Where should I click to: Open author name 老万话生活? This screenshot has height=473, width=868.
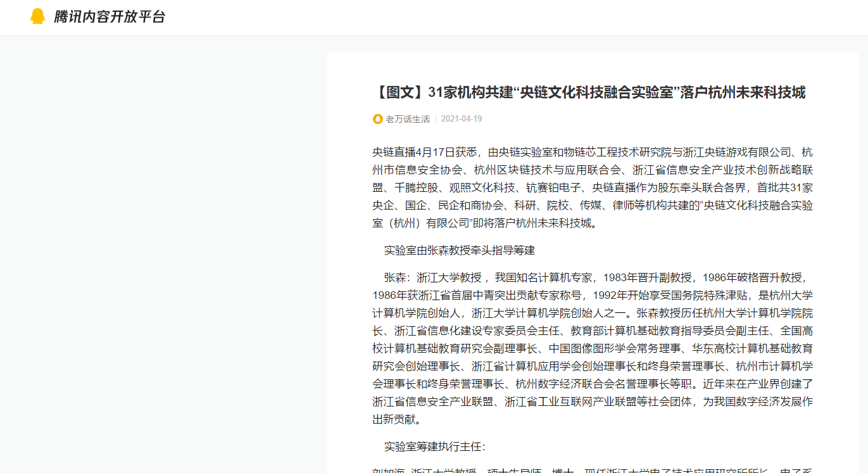pos(408,119)
